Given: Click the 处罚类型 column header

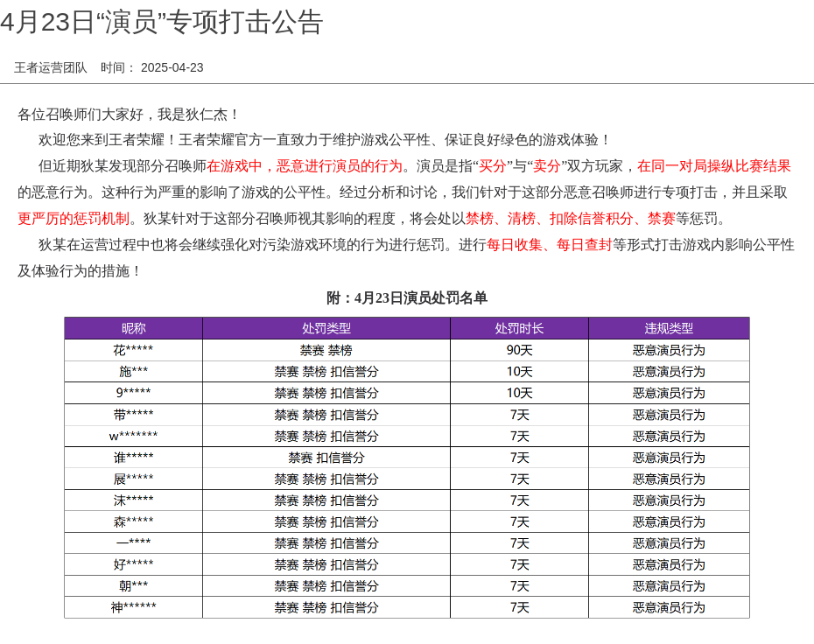Looking at the screenshot, I should 326,328.
